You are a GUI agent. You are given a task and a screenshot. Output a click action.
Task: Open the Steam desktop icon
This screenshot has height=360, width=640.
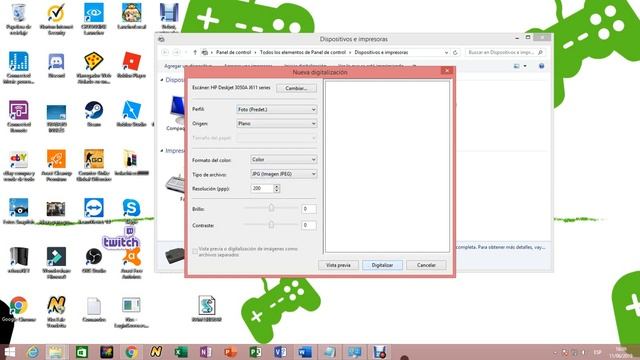pos(94,113)
